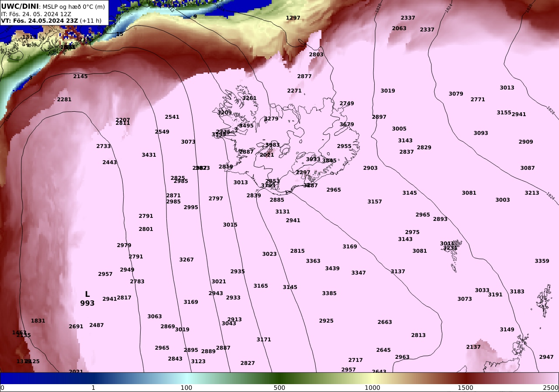Click the 1831 height value
Image resolution: width=559 pixels, height=392 pixels.
click(x=38, y=321)
